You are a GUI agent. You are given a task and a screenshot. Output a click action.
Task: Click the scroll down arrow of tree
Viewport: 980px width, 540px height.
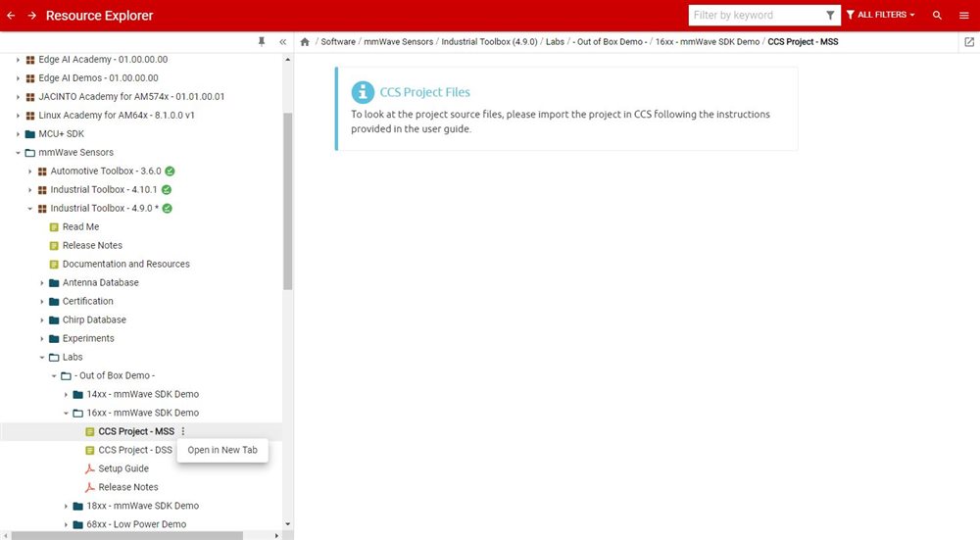pyautogui.click(x=287, y=524)
